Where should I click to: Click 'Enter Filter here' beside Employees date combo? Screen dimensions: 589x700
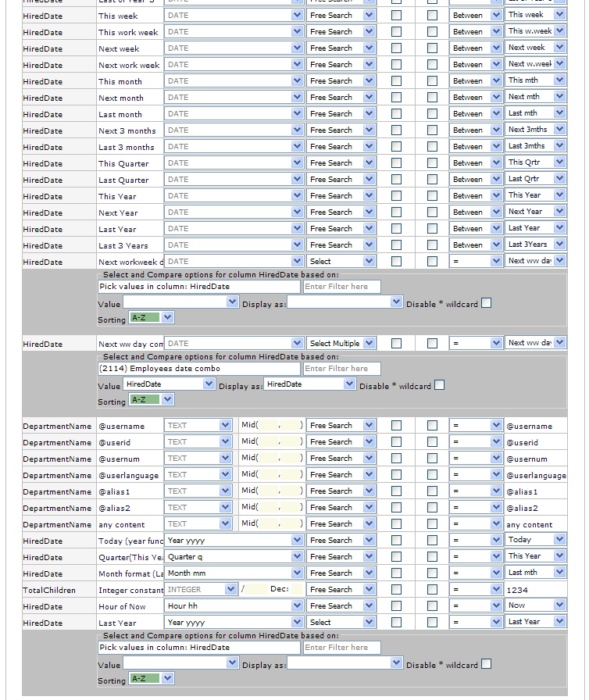tap(341, 369)
